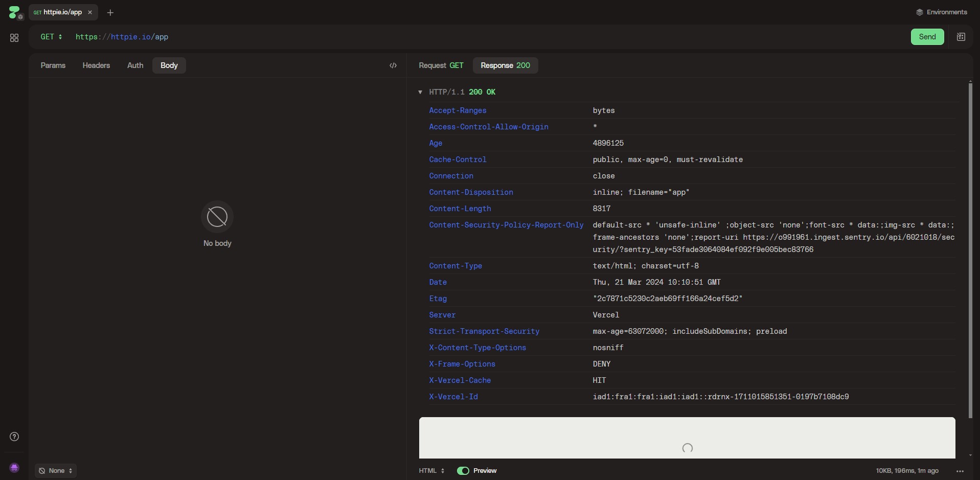Open the Environments panel
The height and width of the screenshot is (480, 980).
click(941, 12)
